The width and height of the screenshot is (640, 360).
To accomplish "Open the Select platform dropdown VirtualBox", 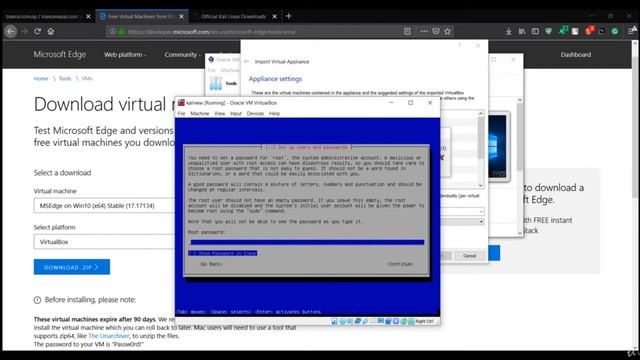I will 105,242.
